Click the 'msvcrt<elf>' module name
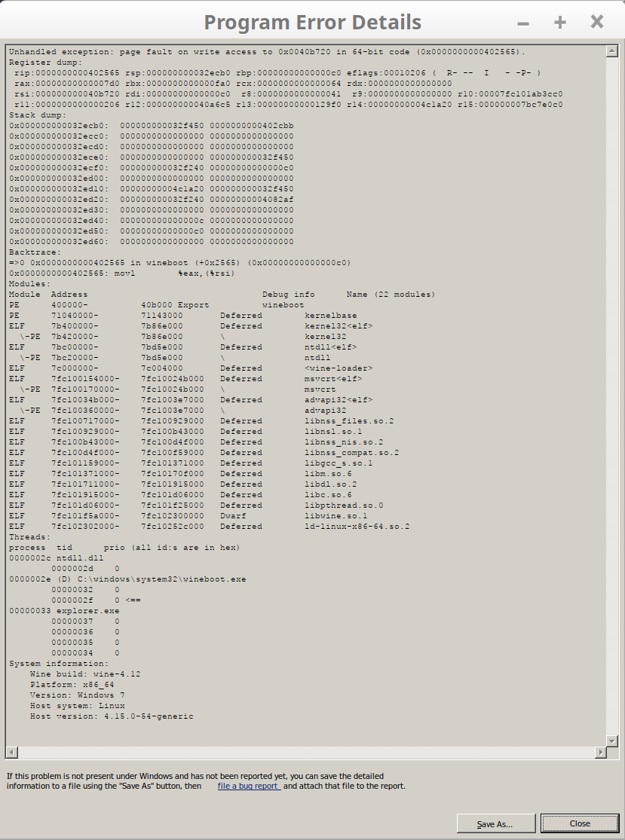Screen dimensions: 625x840 tap(333, 379)
